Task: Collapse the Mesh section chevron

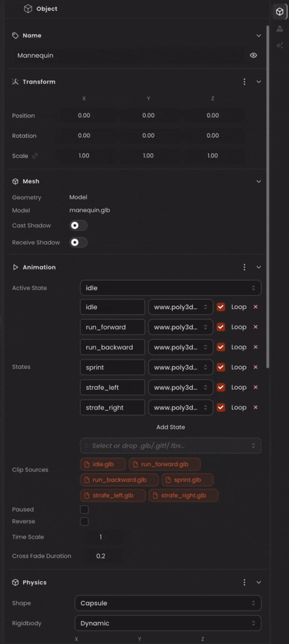Action: (259, 181)
